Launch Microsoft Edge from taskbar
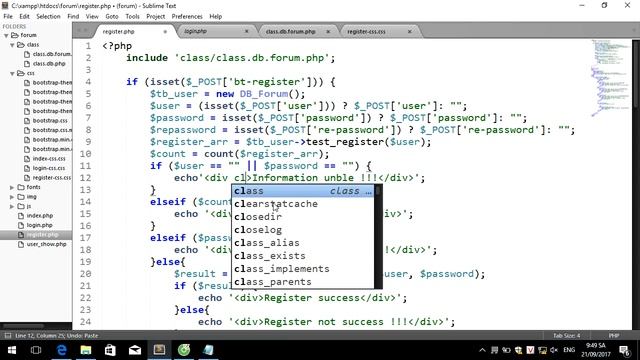Screen dimensions: 640x360 click(x=61, y=350)
